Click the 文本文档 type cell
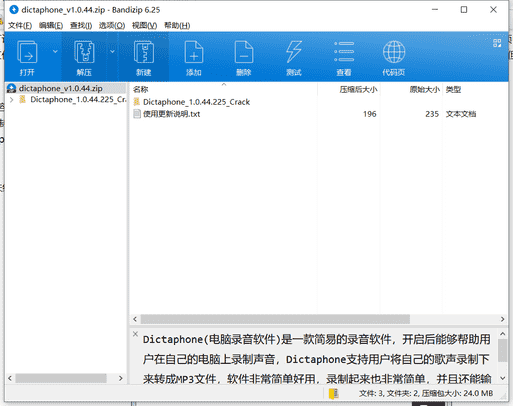The width and height of the screenshot is (513, 406). click(461, 114)
